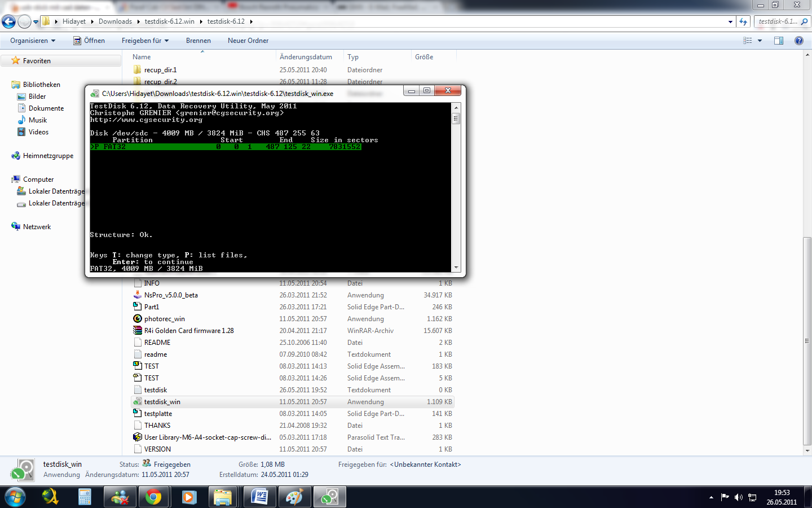Select the recup_dir.1 folder icon
The width and height of the screenshot is (812, 508).
138,70
